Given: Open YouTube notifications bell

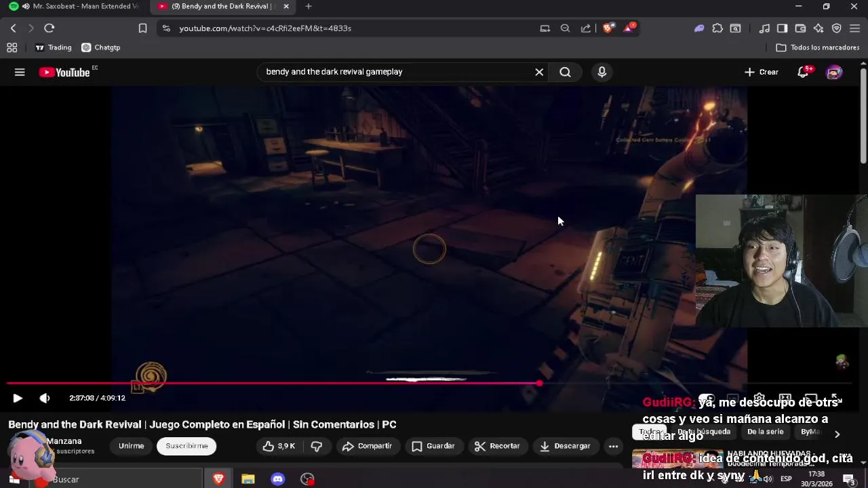Looking at the screenshot, I should coord(803,72).
